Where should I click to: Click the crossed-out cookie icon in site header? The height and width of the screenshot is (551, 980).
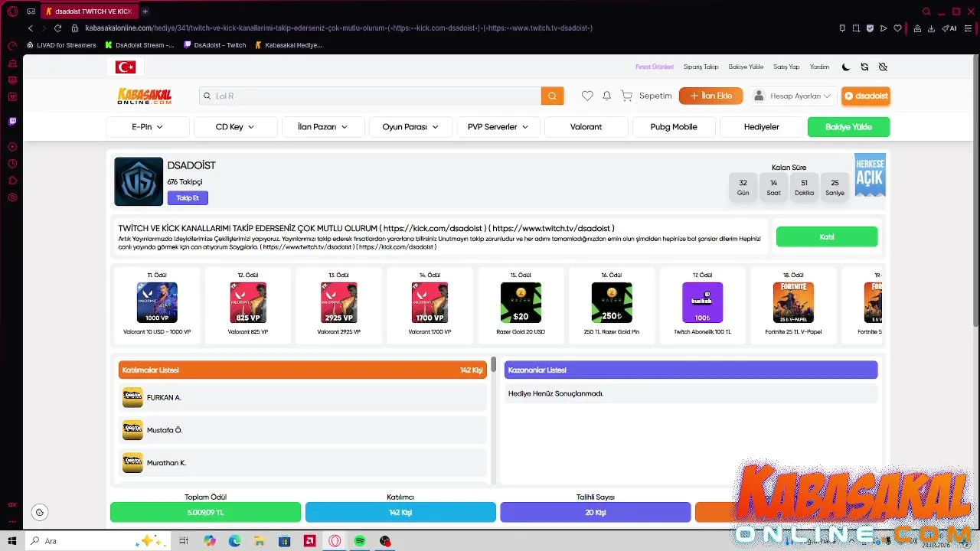(883, 67)
